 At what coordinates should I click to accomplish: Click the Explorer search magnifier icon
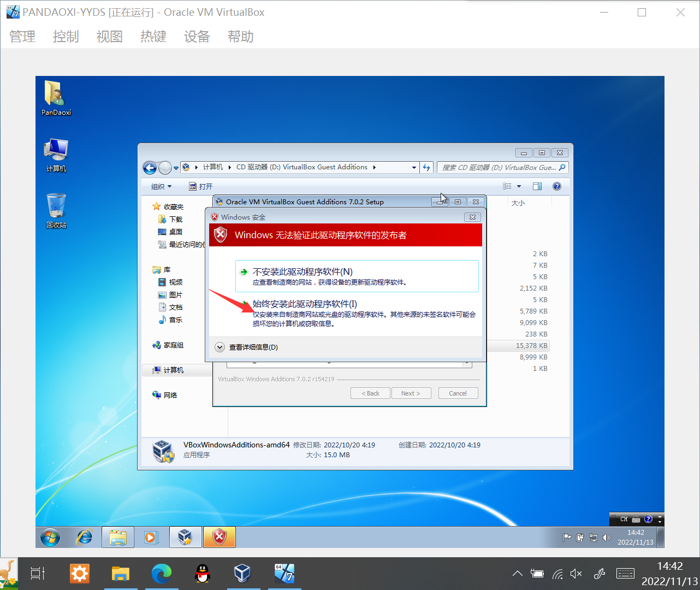click(x=562, y=167)
